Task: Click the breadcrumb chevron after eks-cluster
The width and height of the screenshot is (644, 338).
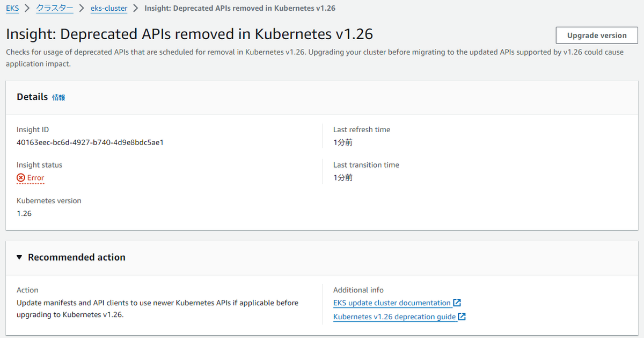Action: [136, 9]
